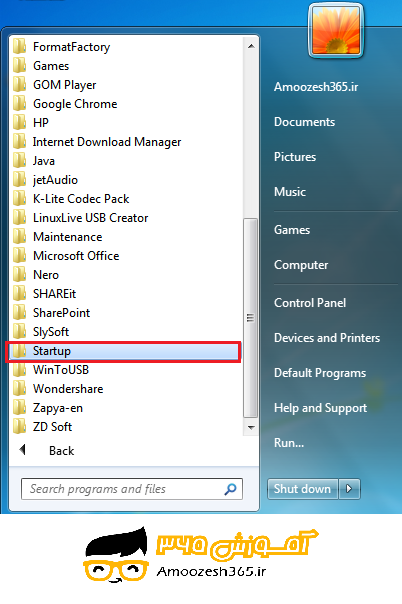Open the HP folder icon
The width and height of the screenshot is (402, 604).
19,122
